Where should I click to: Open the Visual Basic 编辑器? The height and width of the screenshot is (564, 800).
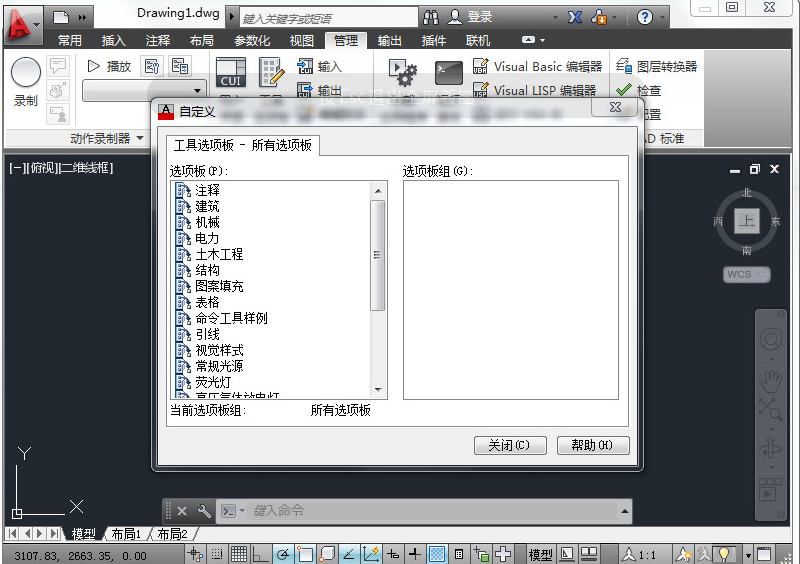click(538, 66)
